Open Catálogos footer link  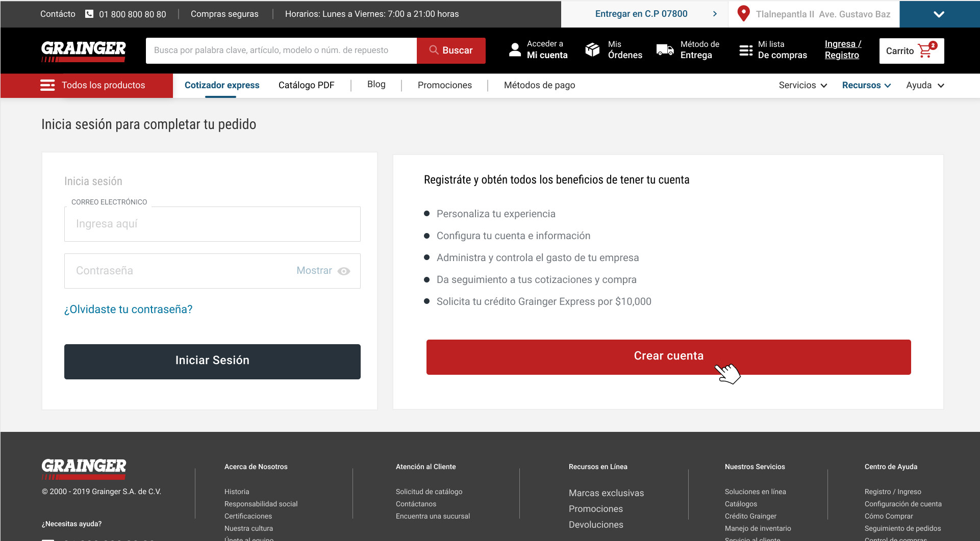click(741, 504)
